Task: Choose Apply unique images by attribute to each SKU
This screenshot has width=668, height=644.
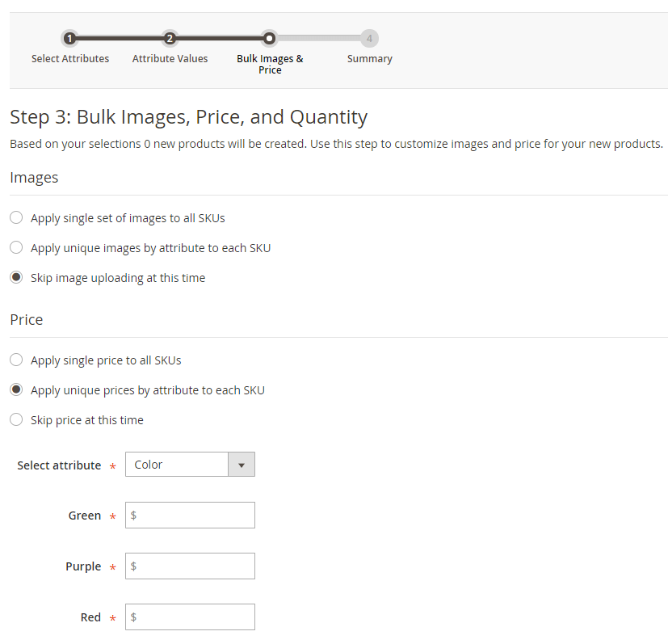Action: (15, 247)
